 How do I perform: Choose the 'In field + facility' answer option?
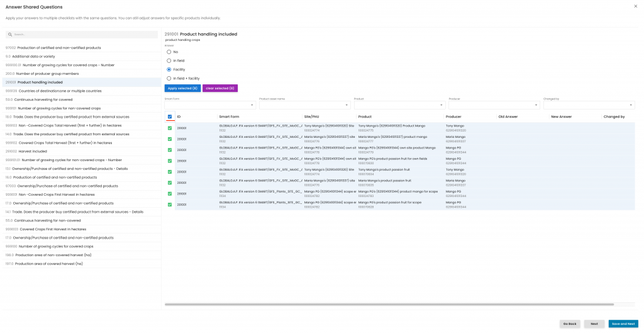pyautogui.click(x=169, y=78)
